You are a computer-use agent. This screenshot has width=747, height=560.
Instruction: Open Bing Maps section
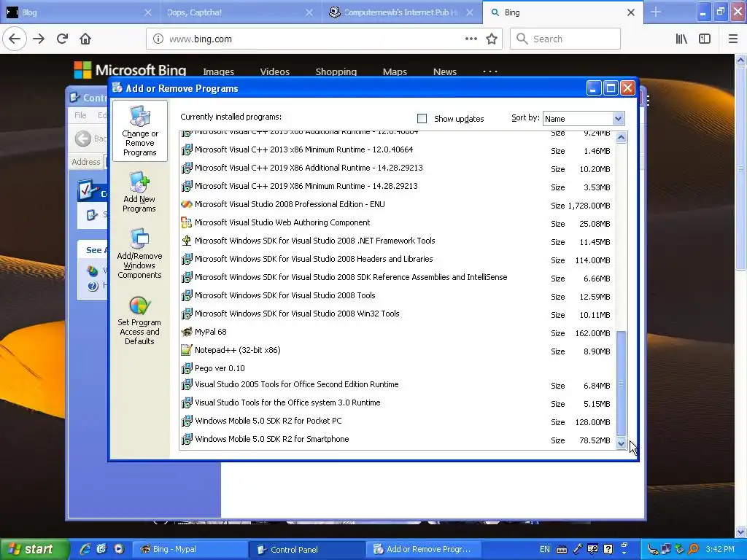click(395, 71)
